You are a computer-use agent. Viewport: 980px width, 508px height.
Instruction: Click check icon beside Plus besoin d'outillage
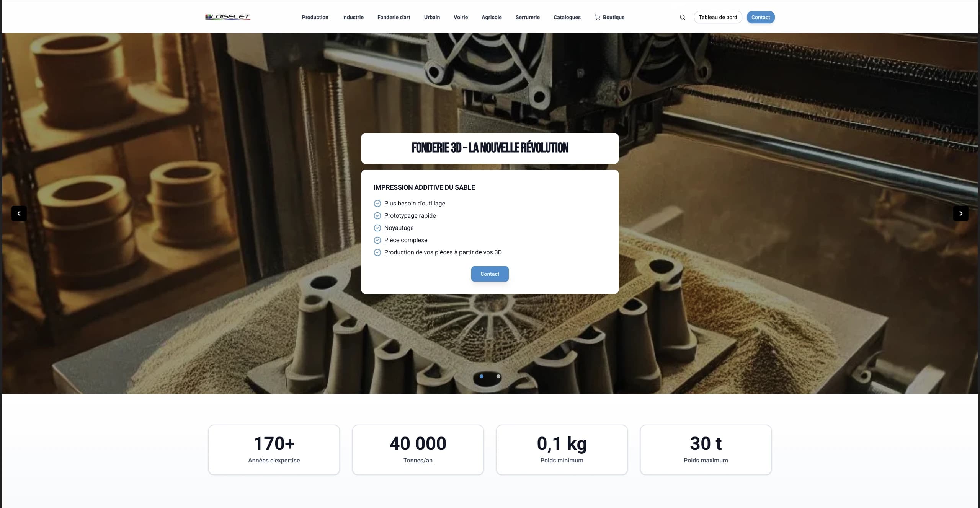[377, 204]
